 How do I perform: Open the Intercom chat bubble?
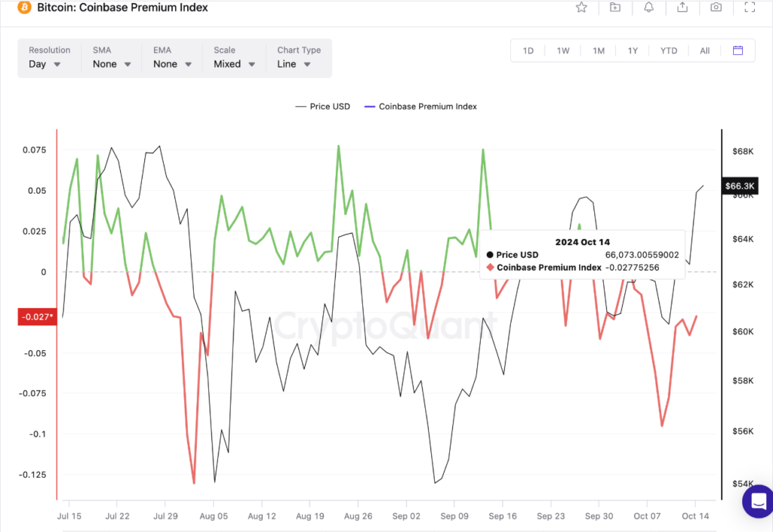click(757, 501)
